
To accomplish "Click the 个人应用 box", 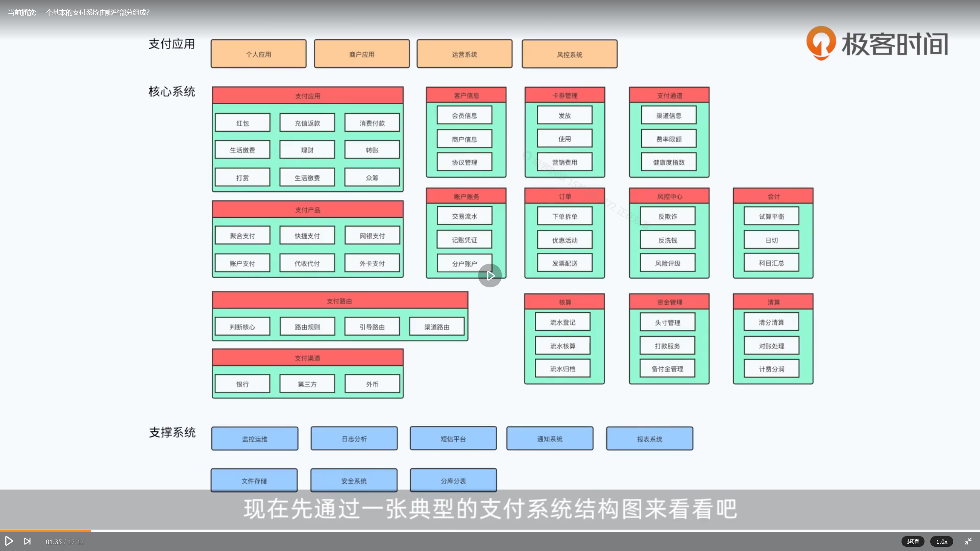I will 258,54.
